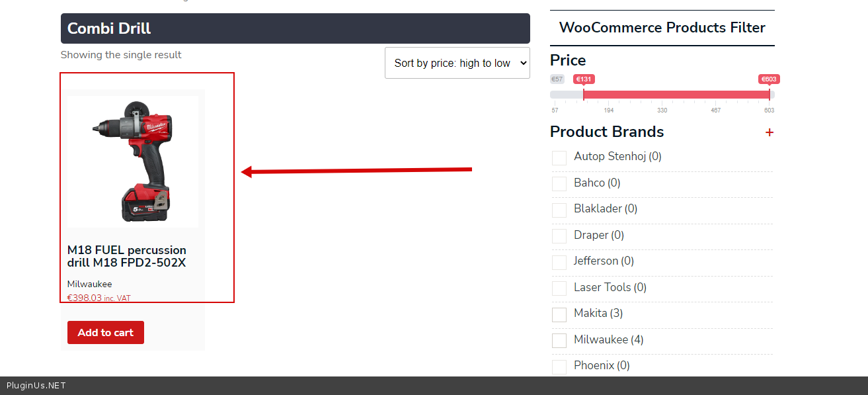
Task: Check the Bahco brand checkbox
Action: pos(559,183)
